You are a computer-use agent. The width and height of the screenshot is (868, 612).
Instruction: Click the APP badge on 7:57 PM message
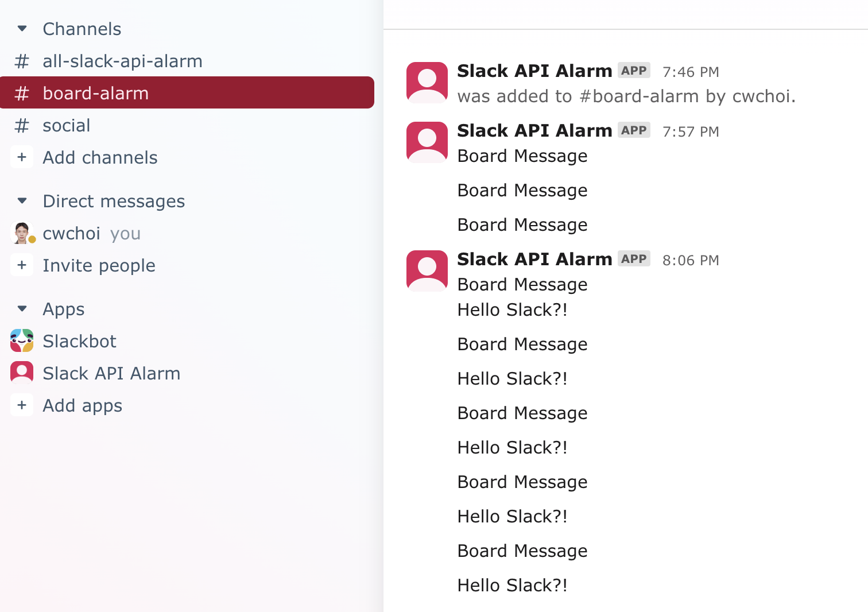pos(634,130)
